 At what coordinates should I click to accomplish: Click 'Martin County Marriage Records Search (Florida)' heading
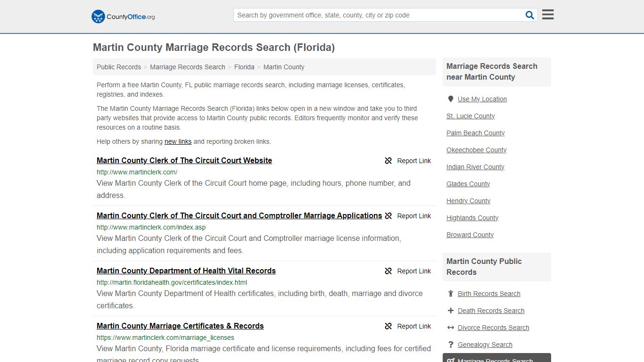214,48
